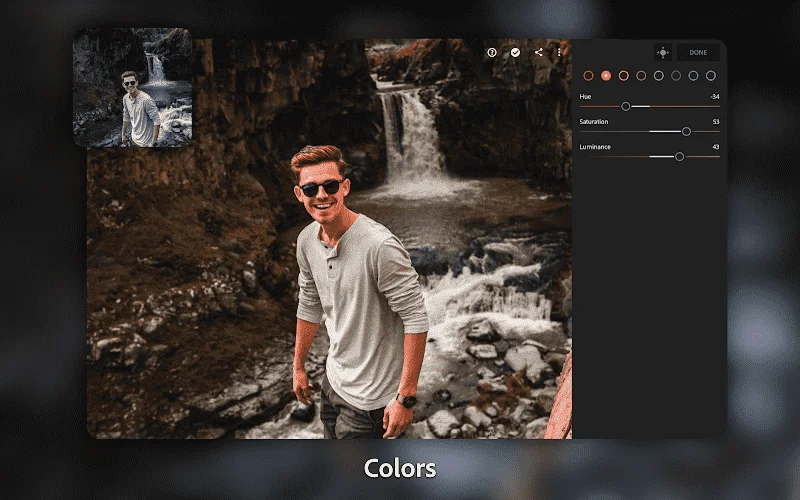Screen dimensions: 800x500
Task: Select the first (red) color circle
Action: tap(588, 76)
